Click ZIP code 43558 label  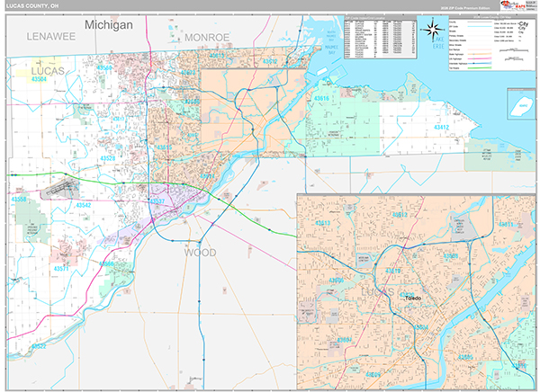[19, 200]
